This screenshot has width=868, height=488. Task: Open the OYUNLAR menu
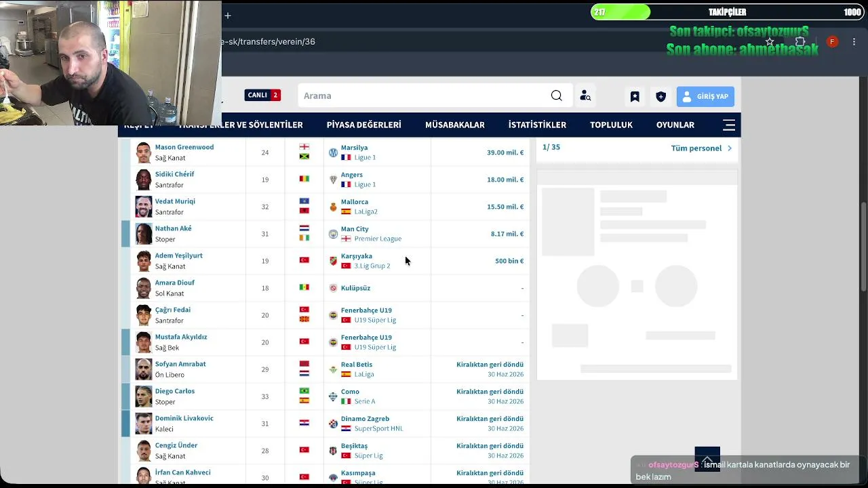click(x=675, y=125)
